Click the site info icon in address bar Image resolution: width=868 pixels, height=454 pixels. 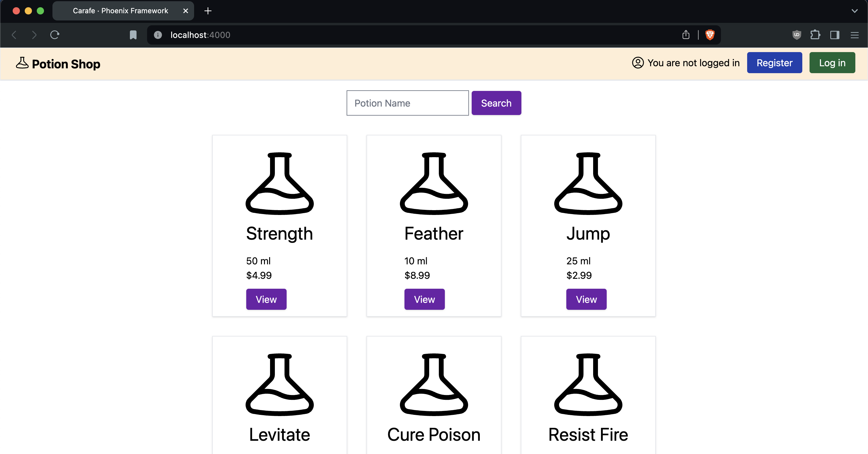(x=158, y=35)
